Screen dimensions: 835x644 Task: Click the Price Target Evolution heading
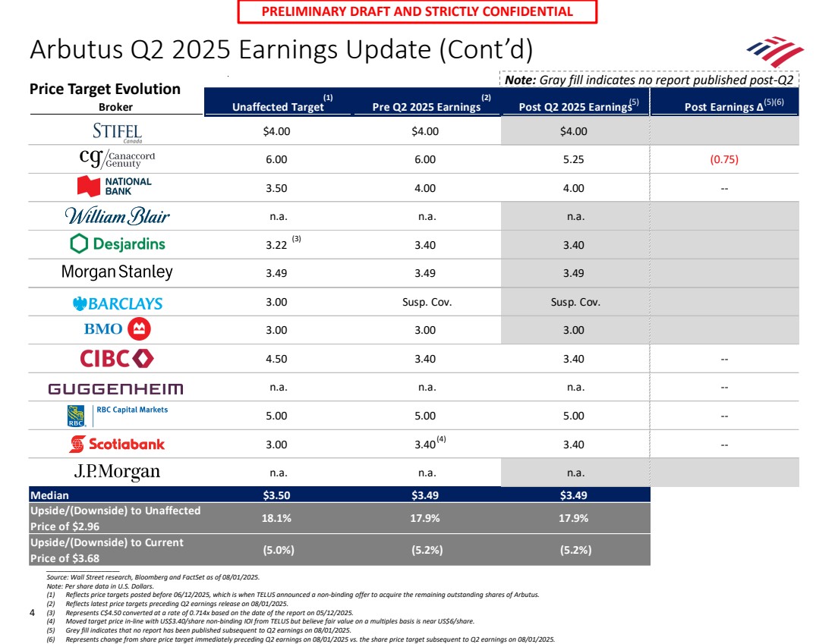(105, 89)
